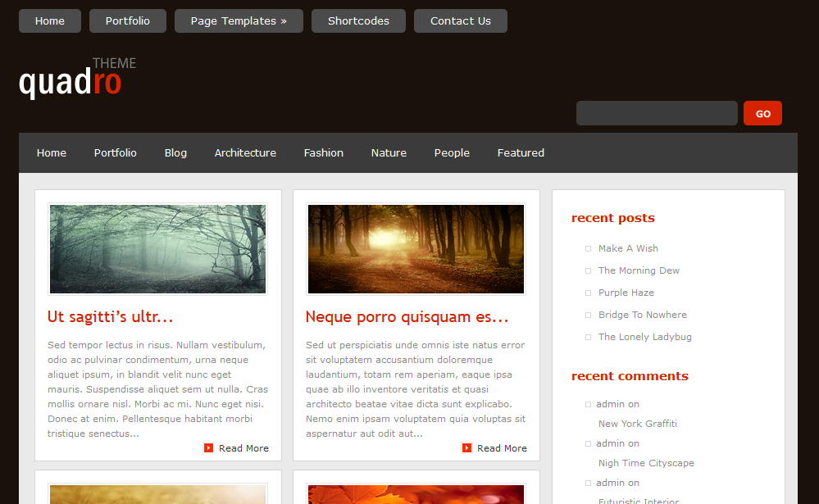Open the misty green forest thumbnail
Viewport: 819px width, 504px height.
coord(157,249)
